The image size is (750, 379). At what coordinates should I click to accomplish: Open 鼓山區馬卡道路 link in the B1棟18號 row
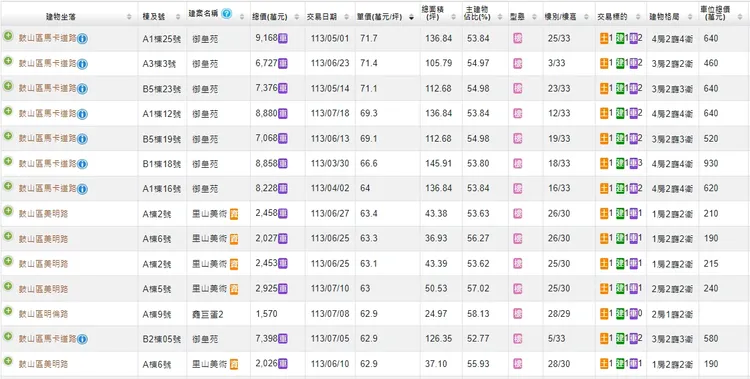47,164
